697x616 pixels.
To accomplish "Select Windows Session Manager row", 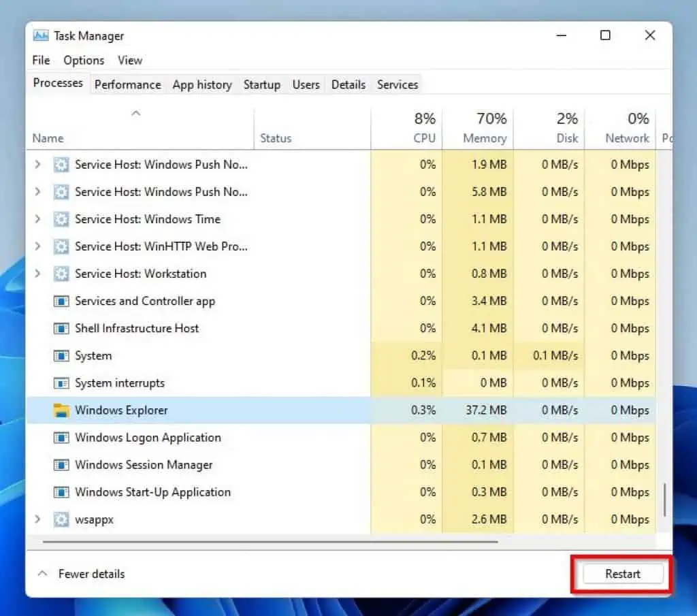I will (x=341, y=465).
